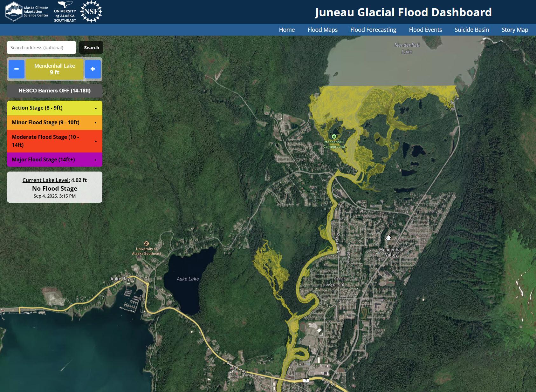Image resolution: width=536 pixels, height=392 pixels.
Task: Expand Minor Flood Stage (9 - 10ft) section
Action: (55, 123)
